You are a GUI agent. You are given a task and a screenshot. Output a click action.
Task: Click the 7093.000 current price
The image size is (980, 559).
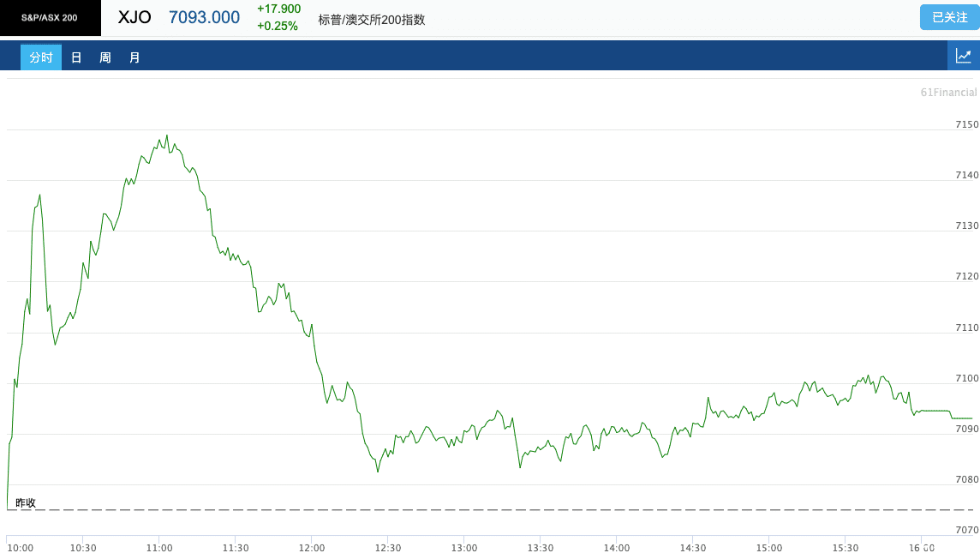[x=205, y=17]
